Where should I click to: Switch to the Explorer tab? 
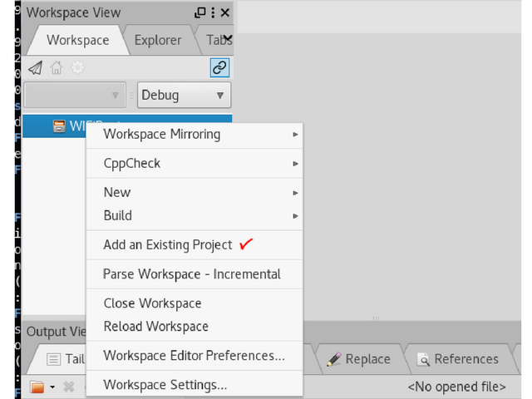(158, 41)
